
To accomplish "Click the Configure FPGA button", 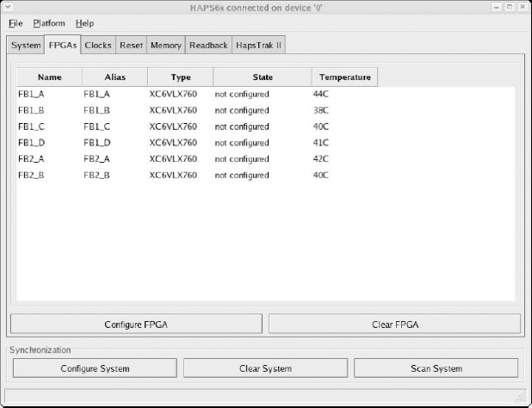I will coord(136,325).
